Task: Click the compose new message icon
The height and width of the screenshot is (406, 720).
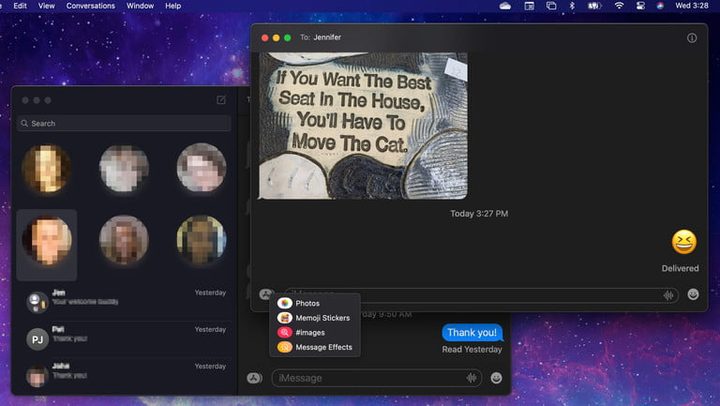Action: pyautogui.click(x=221, y=100)
